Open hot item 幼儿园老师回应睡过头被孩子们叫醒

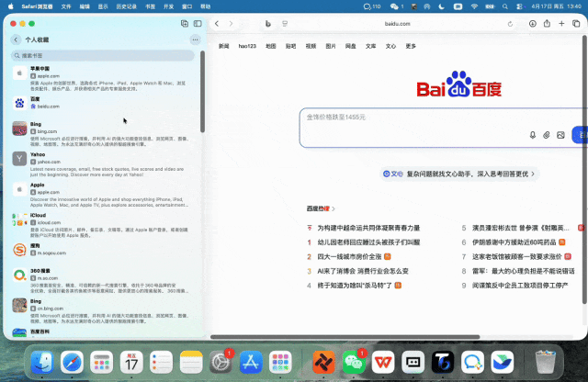point(368,242)
